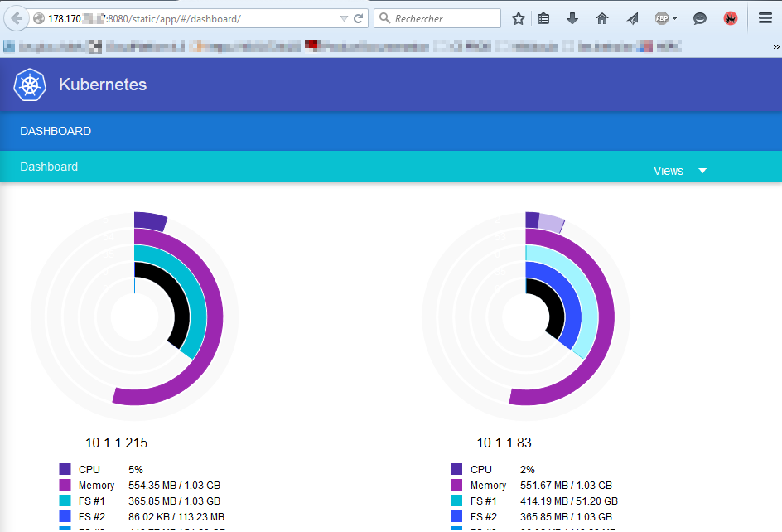
Task: Open the Downloads arrow icon
Action: [x=572, y=17]
